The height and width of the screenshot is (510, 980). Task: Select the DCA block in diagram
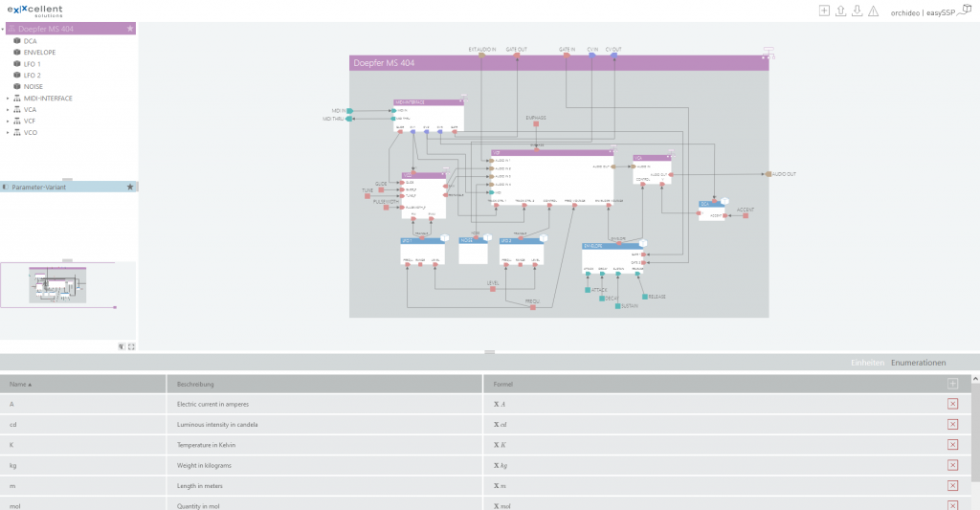point(712,211)
